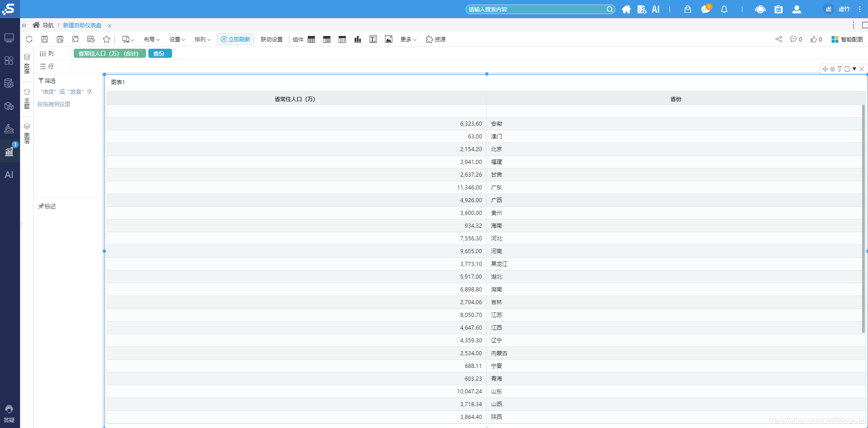Open the 资源 resources panel
The image size is (868, 428).
click(x=436, y=40)
